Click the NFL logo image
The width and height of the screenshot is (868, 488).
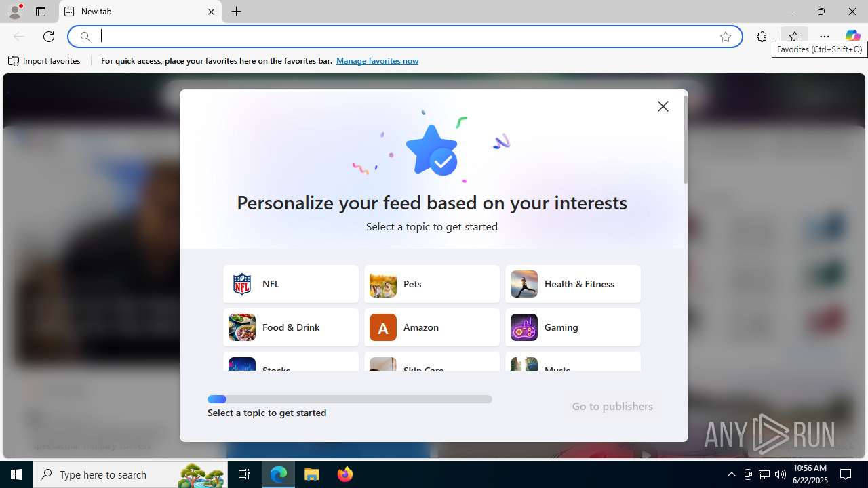pos(242,284)
